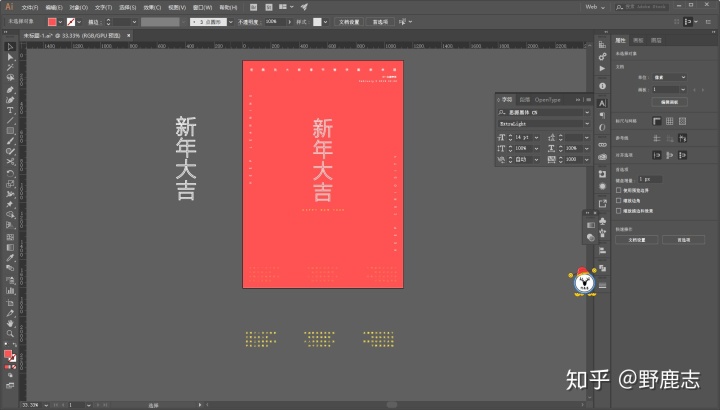This screenshot has width=720, height=410.
Task: Open the units dropdown in the Properties panel
Action: 669,77
